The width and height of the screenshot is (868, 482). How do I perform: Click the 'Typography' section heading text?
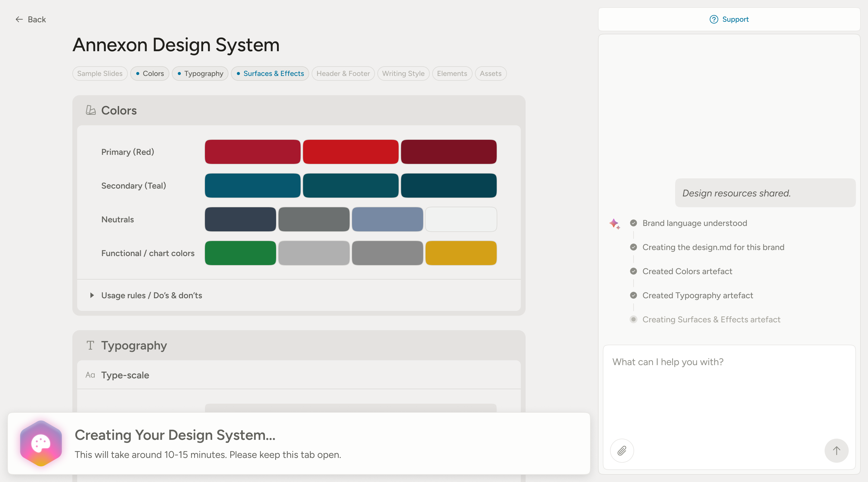[x=134, y=345]
